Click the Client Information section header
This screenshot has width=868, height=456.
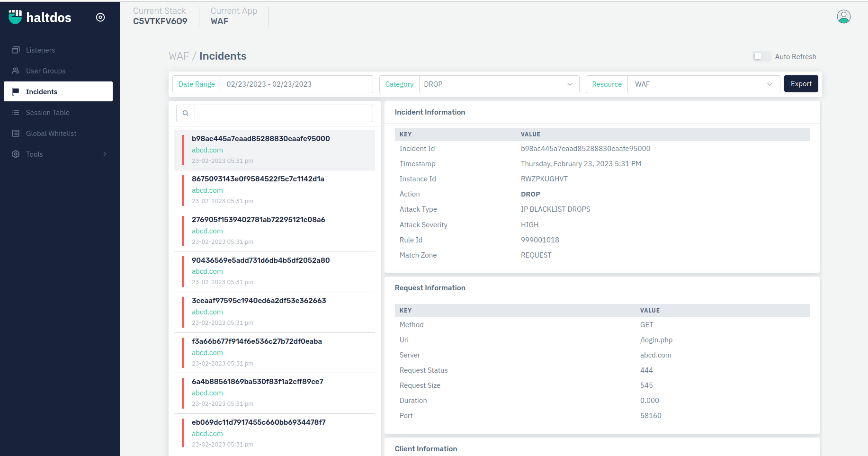[x=426, y=449]
